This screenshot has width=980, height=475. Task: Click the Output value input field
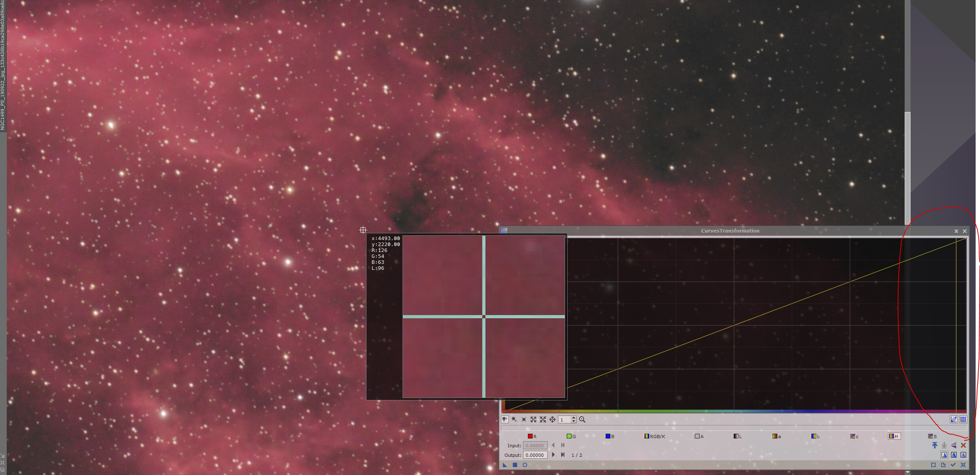click(x=535, y=455)
